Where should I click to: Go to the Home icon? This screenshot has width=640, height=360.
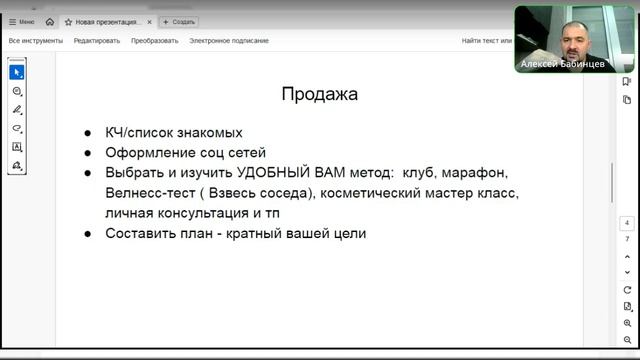point(50,22)
